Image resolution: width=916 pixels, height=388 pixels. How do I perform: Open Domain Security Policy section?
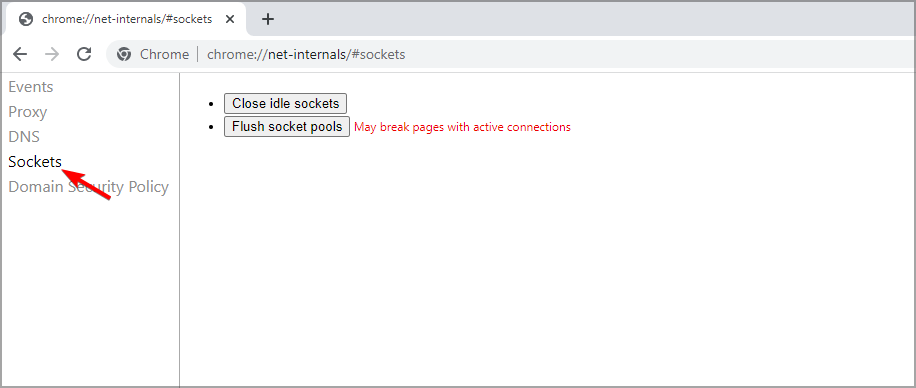click(88, 187)
